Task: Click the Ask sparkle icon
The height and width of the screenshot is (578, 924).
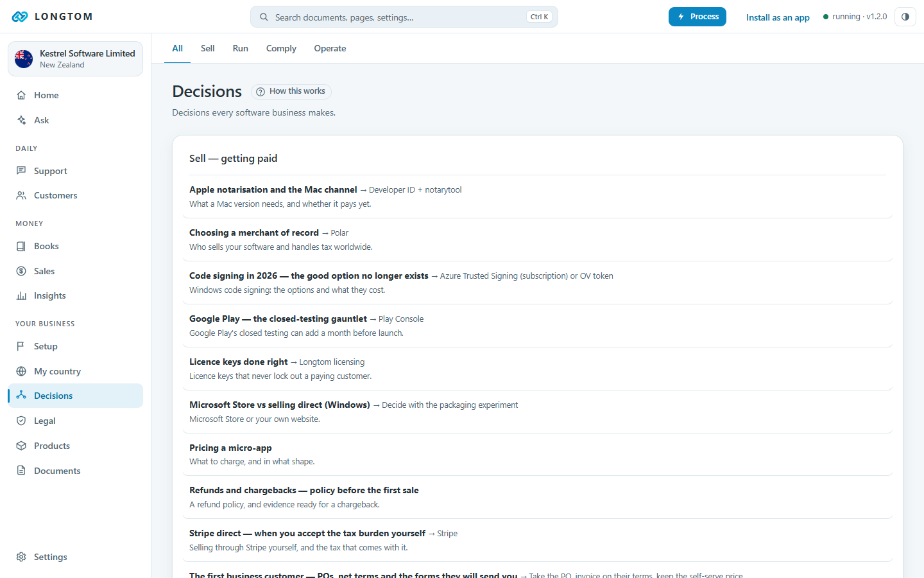Action: pyautogui.click(x=21, y=120)
